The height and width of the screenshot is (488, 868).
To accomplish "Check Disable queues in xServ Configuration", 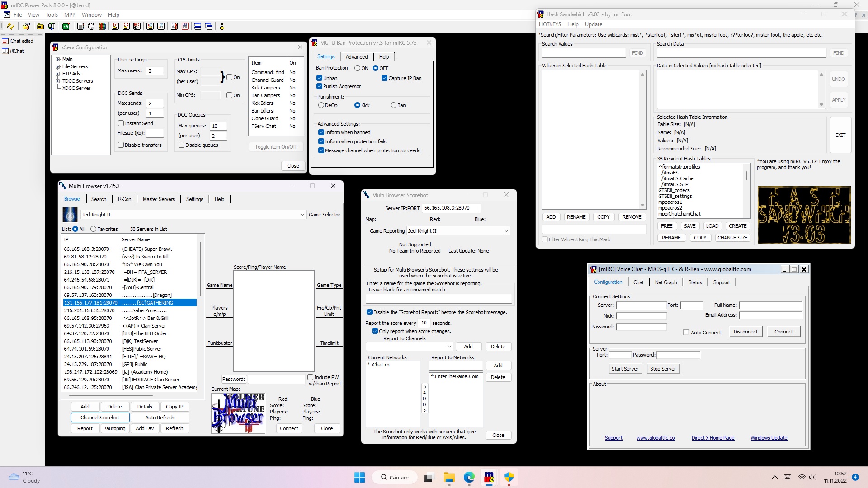I will 181,145.
